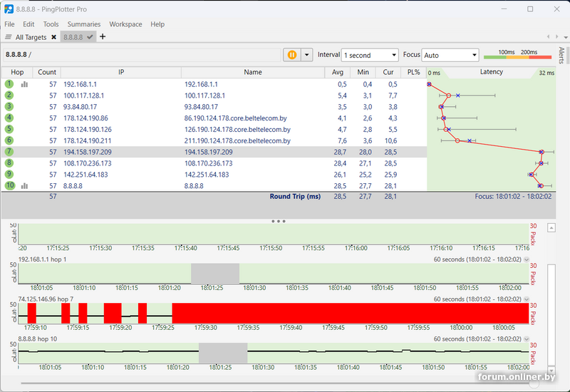Click the 100ms 200ms latency color scale
Image resolution: width=570 pixels, height=392 pixels.
tap(517, 56)
